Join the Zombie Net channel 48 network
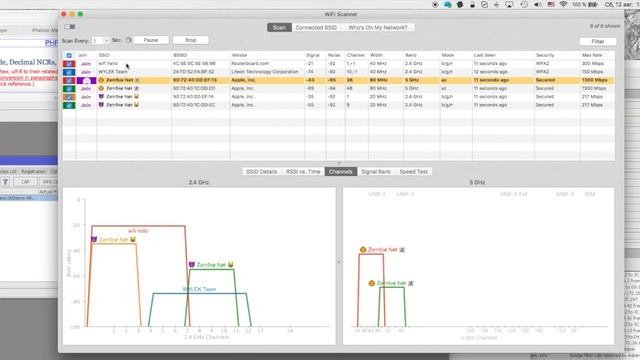The image size is (640, 360). click(x=86, y=89)
